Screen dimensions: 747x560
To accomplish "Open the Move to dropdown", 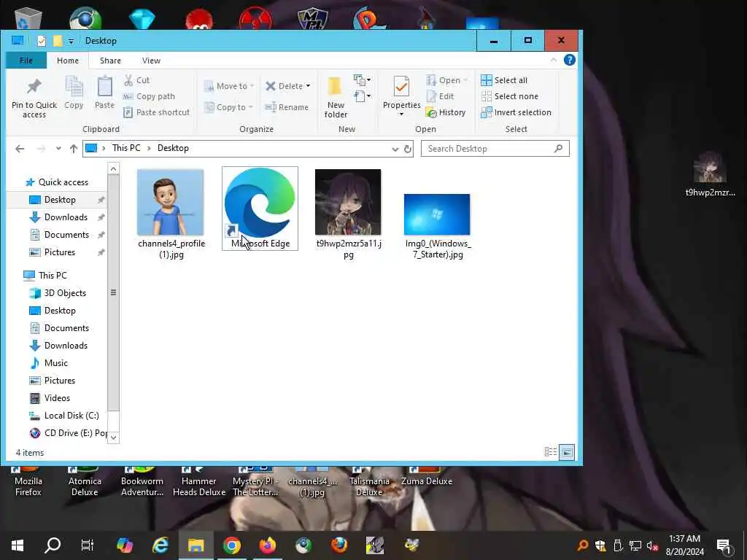I will pos(229,86).
